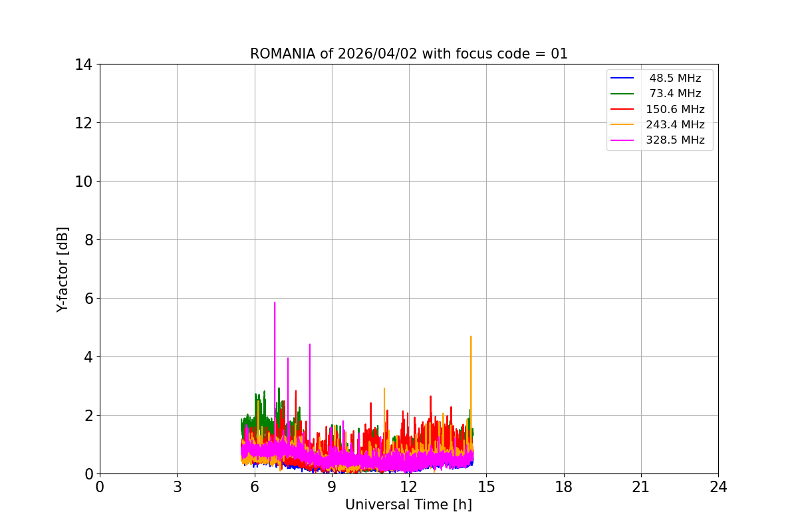
Task: Click y-axis tick label '10'
Action: point(84,182)
